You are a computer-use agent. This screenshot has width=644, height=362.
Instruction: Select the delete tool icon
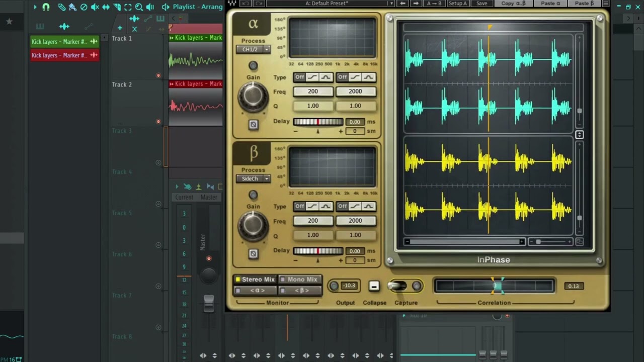tap(84, 7)
